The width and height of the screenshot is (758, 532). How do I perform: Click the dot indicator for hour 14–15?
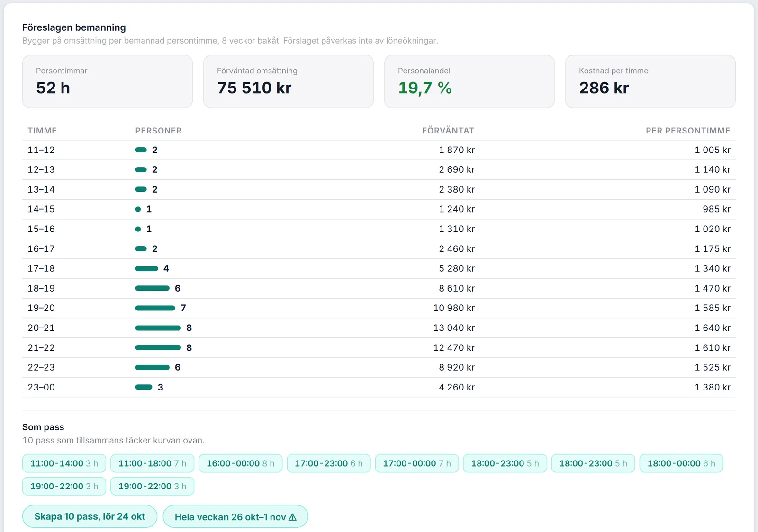click(x=138, y=209)
